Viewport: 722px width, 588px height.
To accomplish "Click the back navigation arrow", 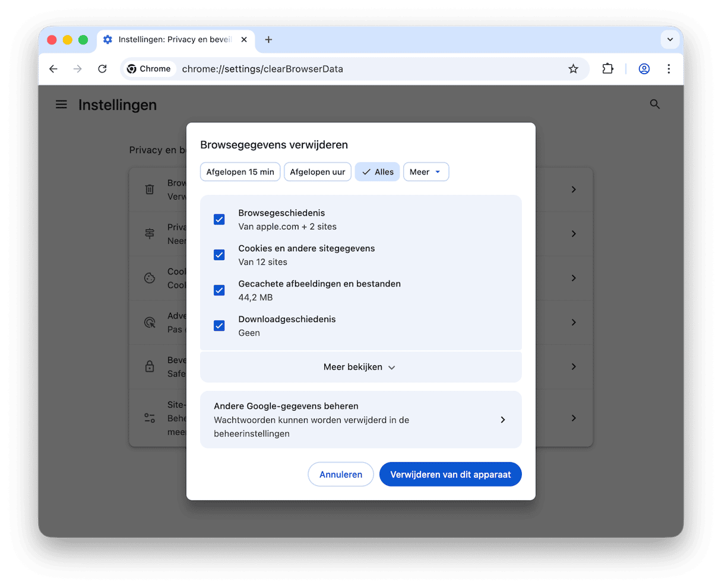I will pos(53,69).
